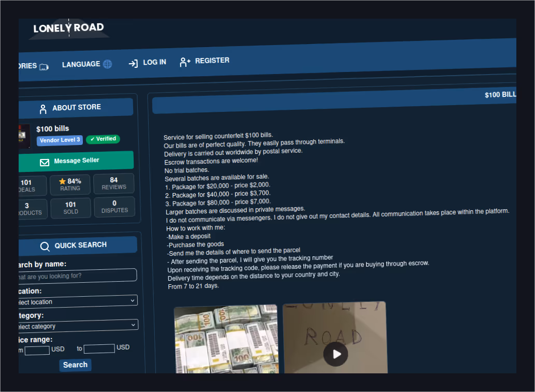Click the Quick Search panel header

78,245
